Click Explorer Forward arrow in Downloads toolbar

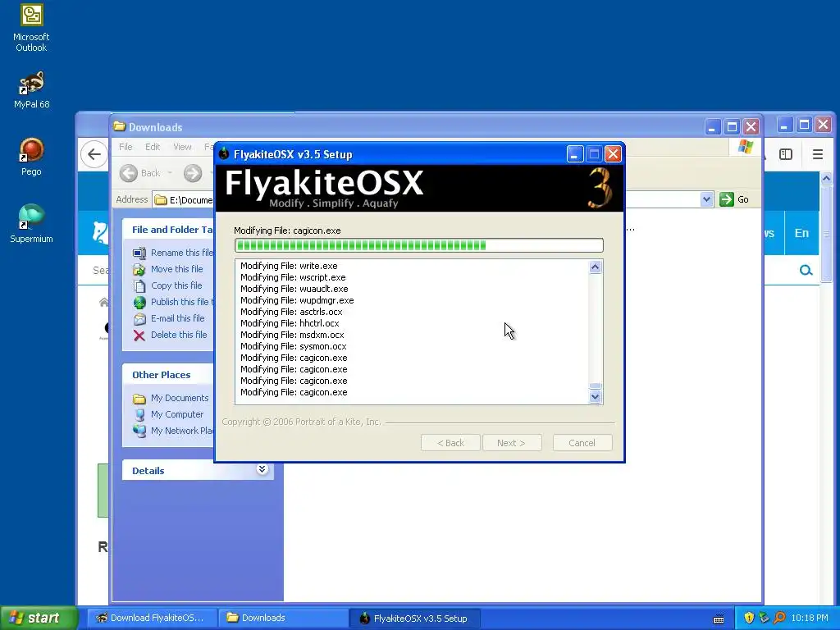(193, 173)
